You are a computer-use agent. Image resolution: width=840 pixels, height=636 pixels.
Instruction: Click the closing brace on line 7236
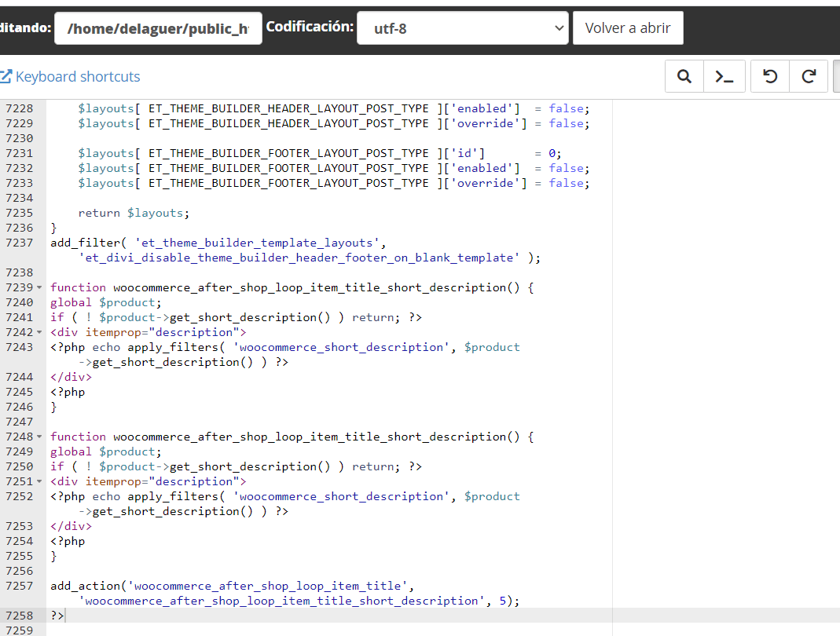coord(53,228)
